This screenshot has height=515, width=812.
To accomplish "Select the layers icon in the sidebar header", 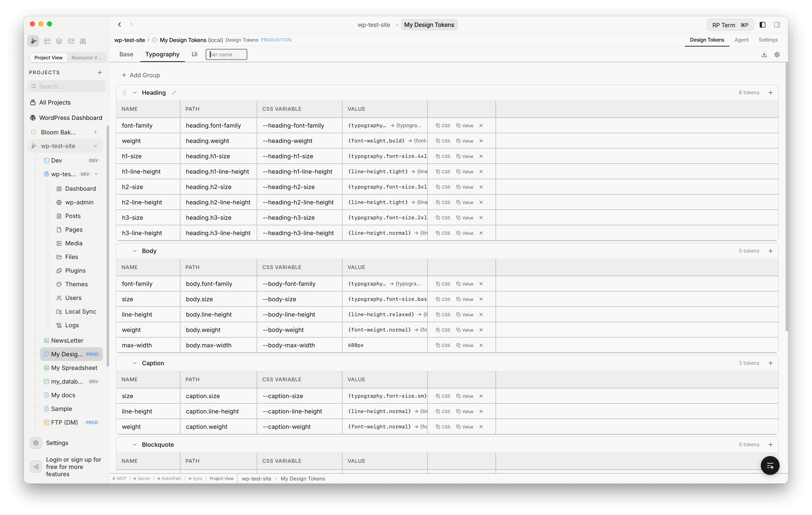I will [x=59, y=41].
